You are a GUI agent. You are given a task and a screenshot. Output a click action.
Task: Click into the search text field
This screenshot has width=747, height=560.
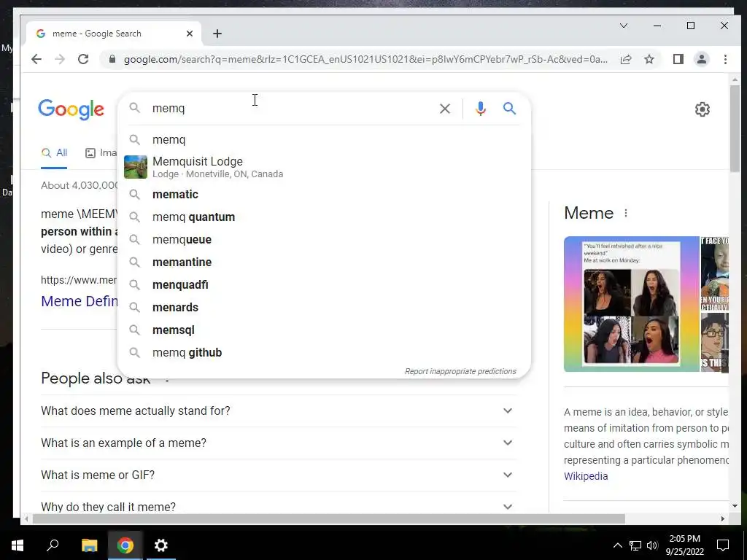point(290,109)
